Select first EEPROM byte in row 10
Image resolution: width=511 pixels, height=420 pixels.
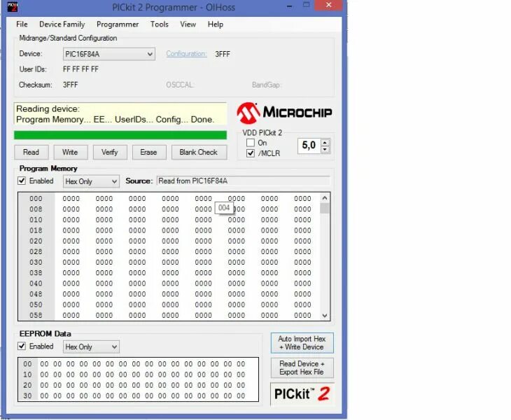44,374
